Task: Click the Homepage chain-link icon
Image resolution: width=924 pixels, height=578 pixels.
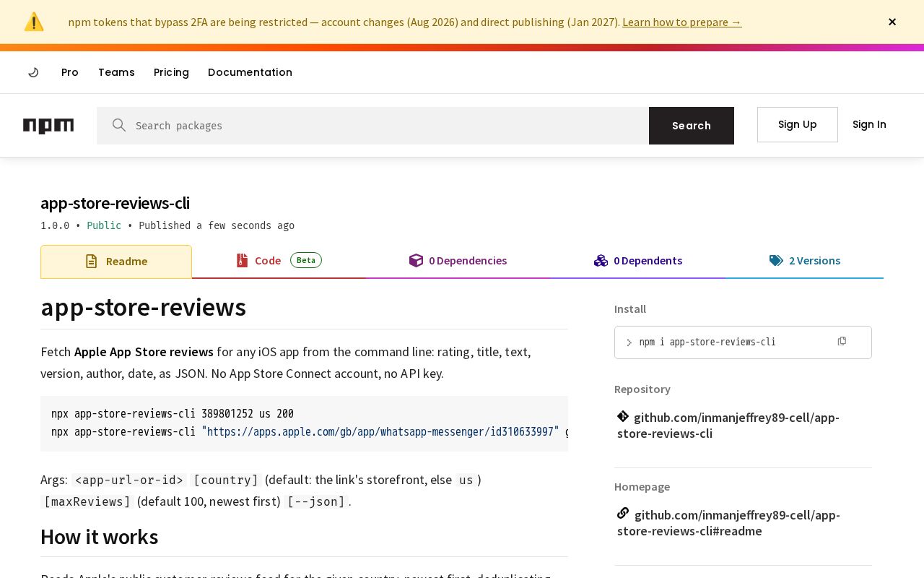Action: (623, 513)
